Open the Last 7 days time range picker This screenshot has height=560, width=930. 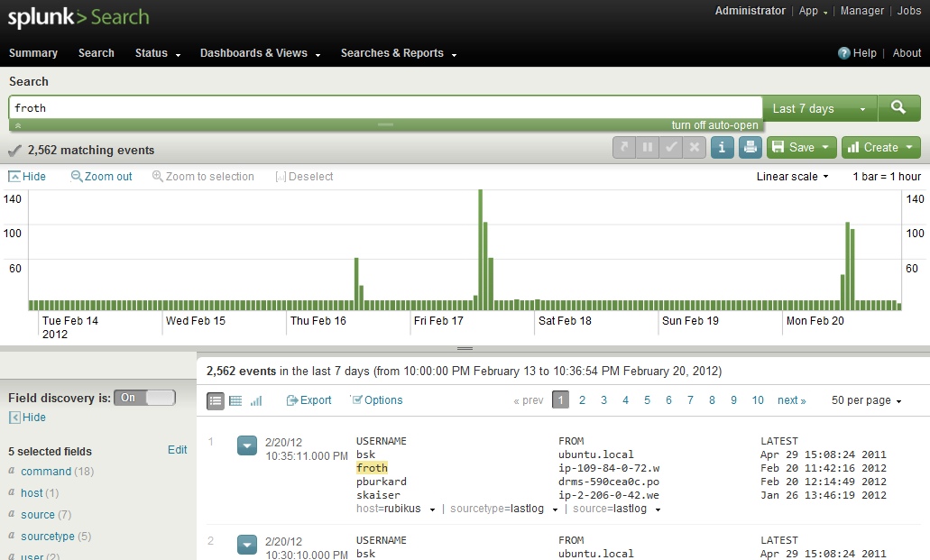pyautogui.click(x=810, y=107)
